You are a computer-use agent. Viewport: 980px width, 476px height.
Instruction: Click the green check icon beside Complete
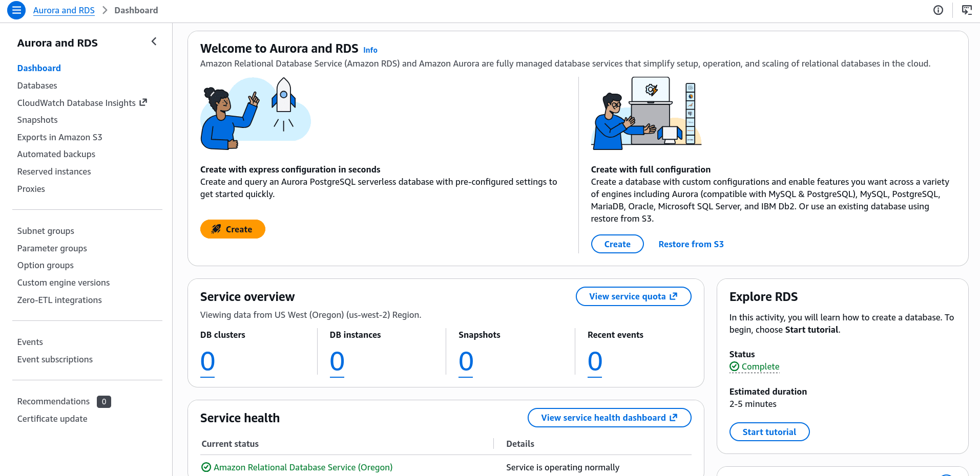pyautogui.click(x=735, y=366)
